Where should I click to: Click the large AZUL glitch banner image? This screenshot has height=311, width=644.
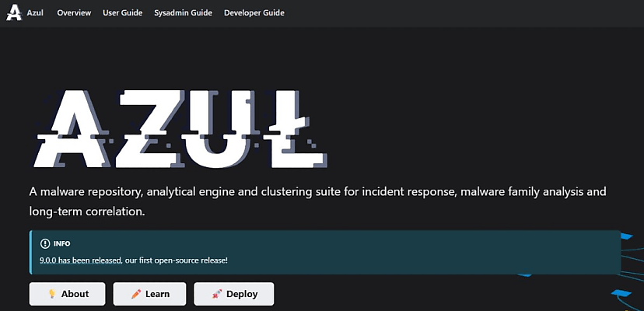180,129
